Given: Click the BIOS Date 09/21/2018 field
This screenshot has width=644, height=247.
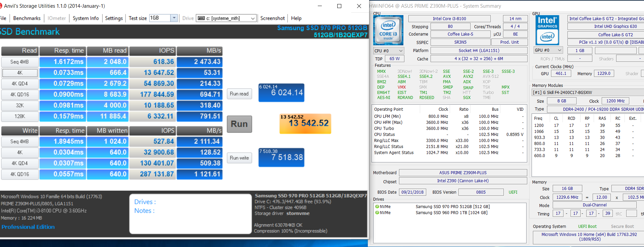Looking at the screenshot, I should 412,192.
